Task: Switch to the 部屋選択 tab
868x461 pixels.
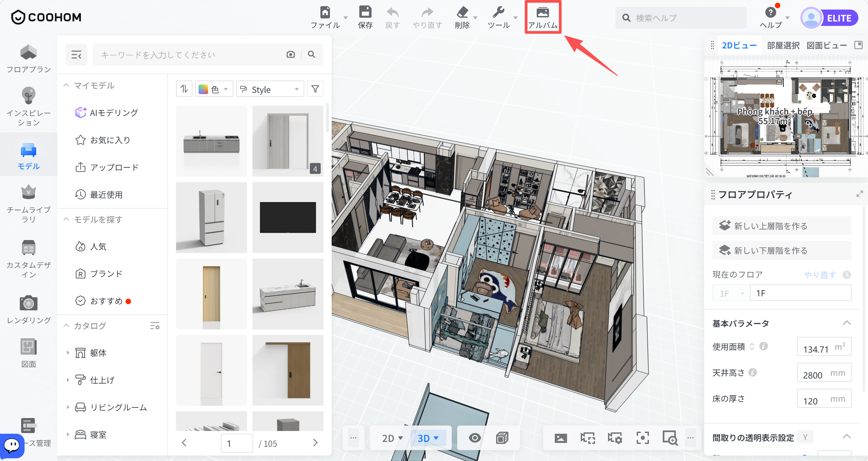Action: [x=783, y=45]
